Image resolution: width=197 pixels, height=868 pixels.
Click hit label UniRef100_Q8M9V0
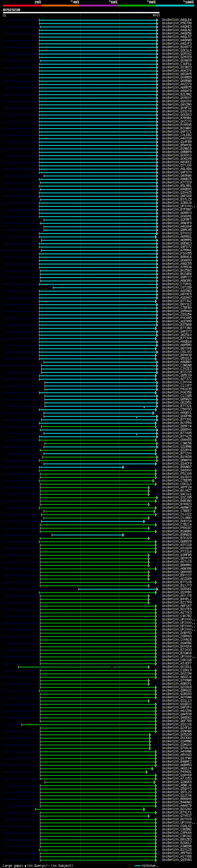(177, 430)
